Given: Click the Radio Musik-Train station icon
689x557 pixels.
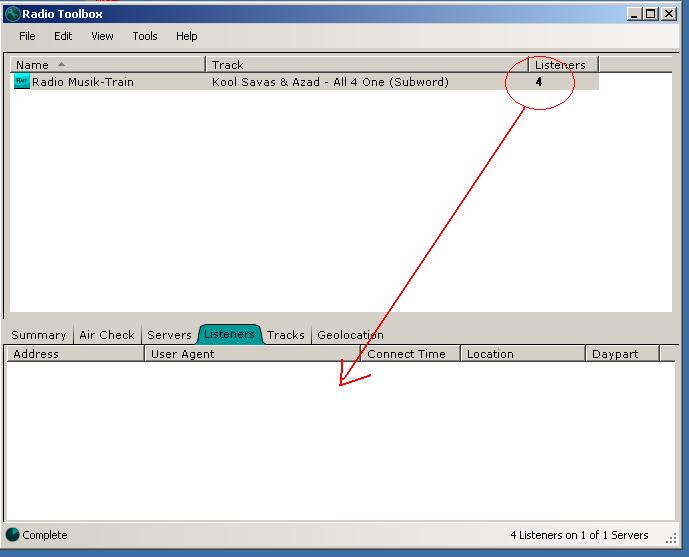Looking at the screenshot, I should coord(21,82).
